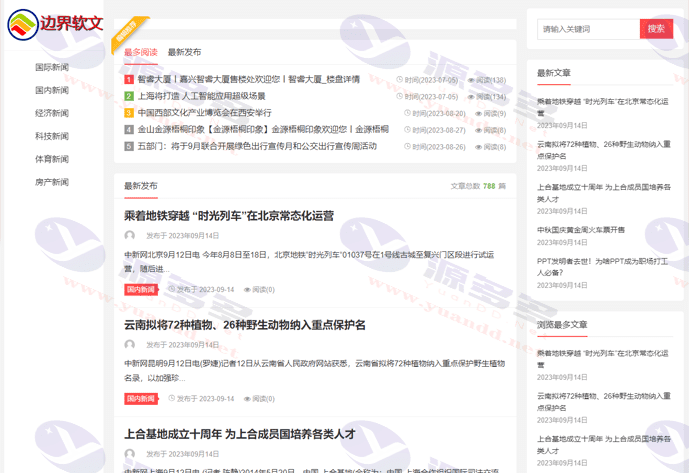Screen dimensions: 689x473
Task: Open ranked article 中国西部文化产业博览会在西安举行
Action: coord(204,113)
